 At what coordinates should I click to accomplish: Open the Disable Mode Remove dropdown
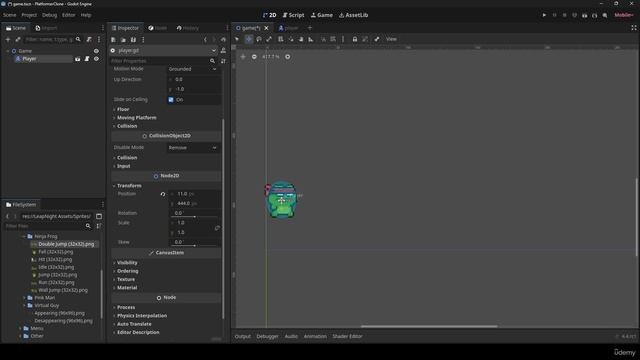point(193,148)
